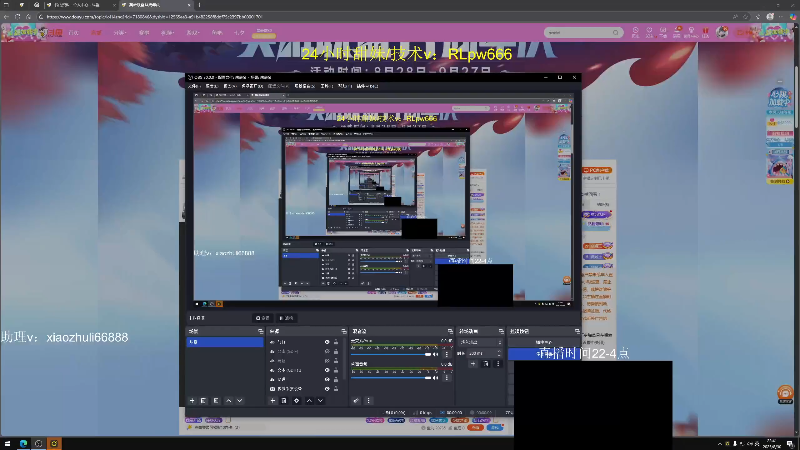Move source up in Sources panel
800x450 pixels.
(309, 401)
